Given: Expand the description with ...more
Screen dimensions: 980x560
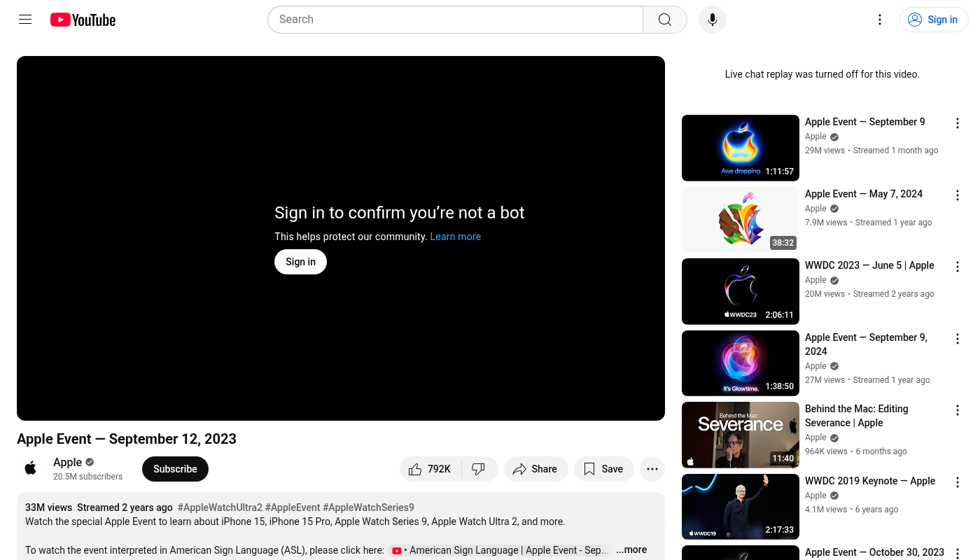Looking at the screenshot, I should [x=631, y=550].
